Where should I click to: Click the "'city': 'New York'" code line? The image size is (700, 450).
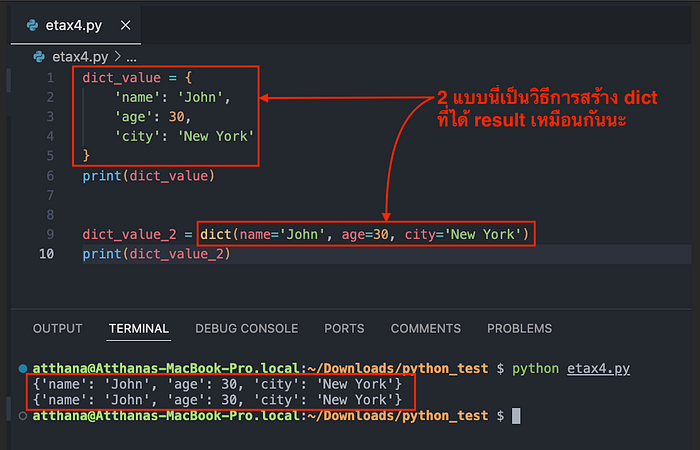pyautogui.click(x=184, y=137)
